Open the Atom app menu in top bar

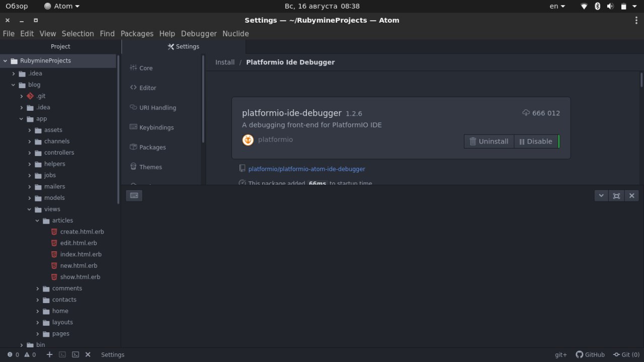tap(62, 6)
